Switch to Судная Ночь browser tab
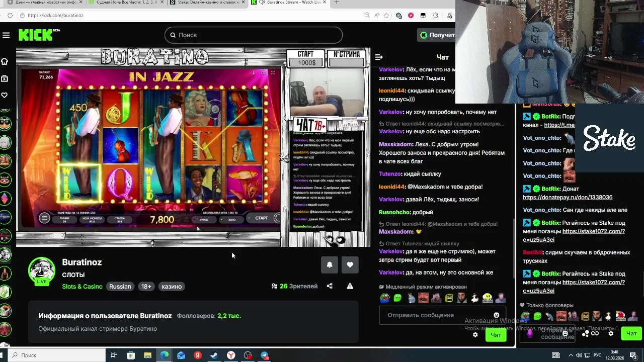 (126, 3)
